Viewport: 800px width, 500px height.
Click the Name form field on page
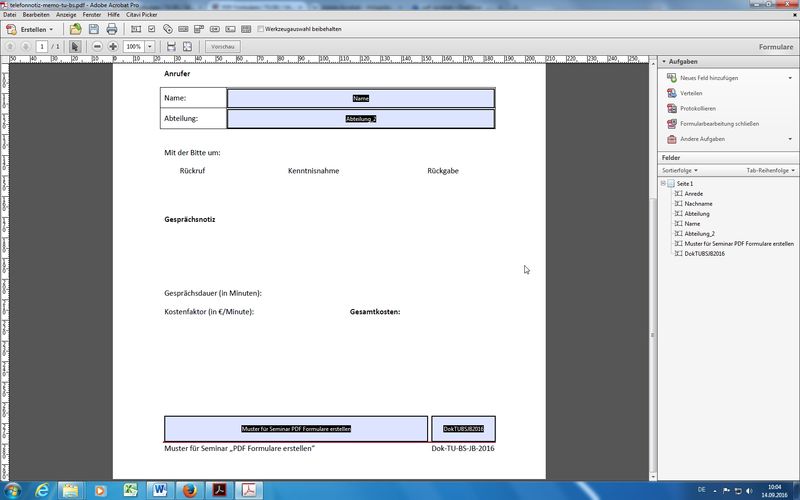361,98
